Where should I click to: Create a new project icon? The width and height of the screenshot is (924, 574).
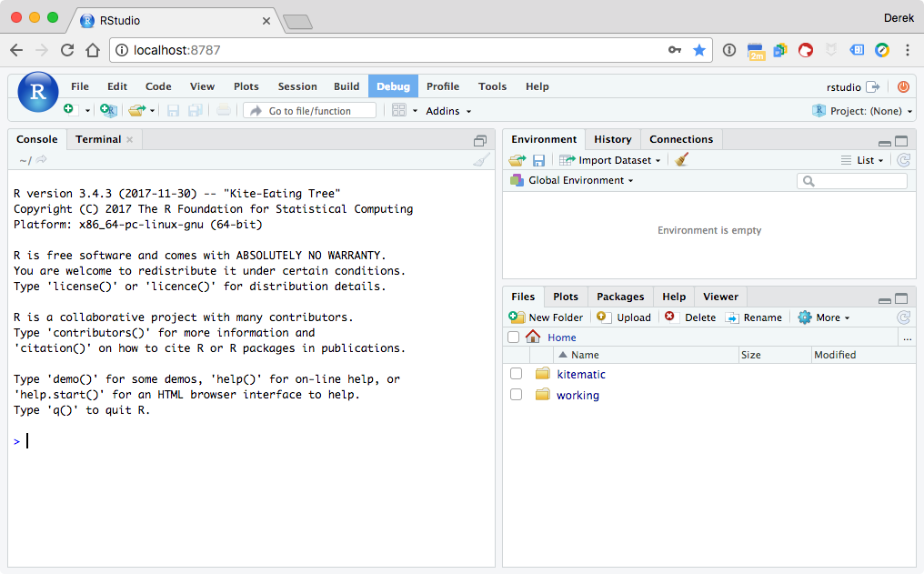pyautogui.click(x=108, y=110)
